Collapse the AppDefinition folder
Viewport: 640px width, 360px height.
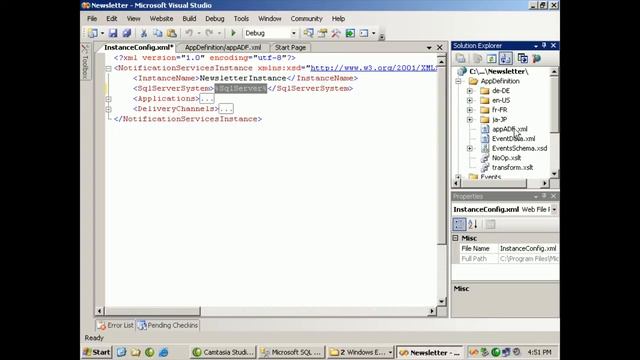pyautogui.click(x=458, y=81)
